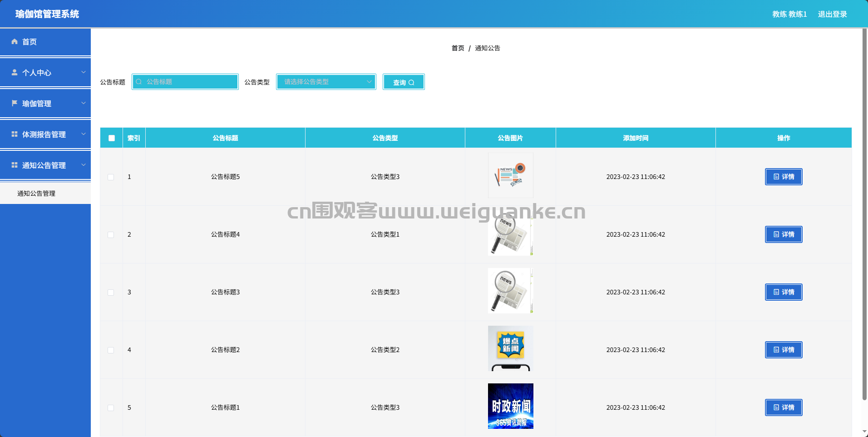Open the 爆点新闻 thumbnail for 公告标题2

coord(511,348)
